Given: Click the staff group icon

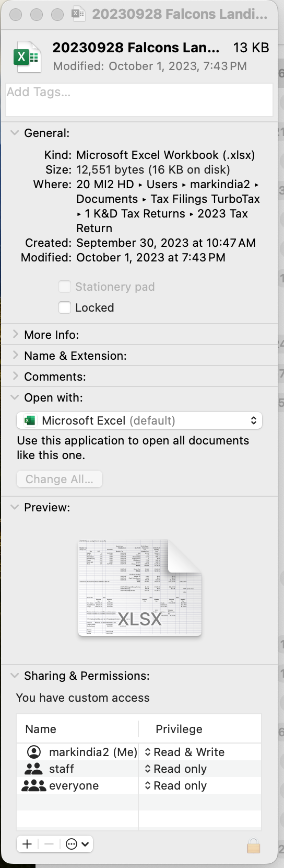Looking at the screenshot, I should [x=34, y=769].
